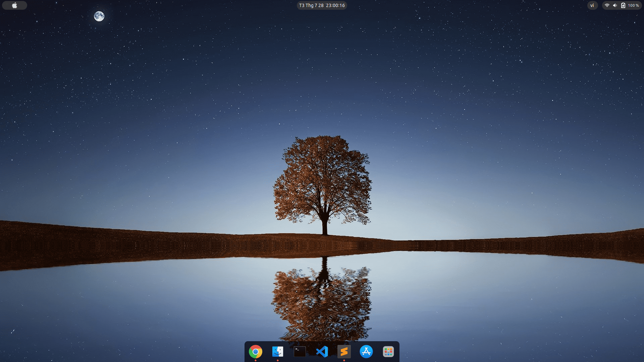Click the Wi-Fi status icon
644x362 pixels.
point(607,5)
